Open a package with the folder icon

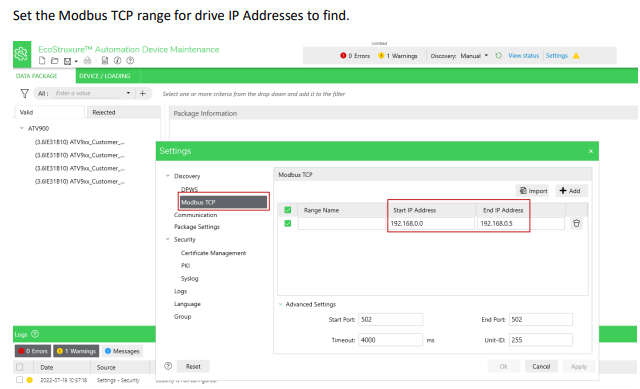pos(55,61)
